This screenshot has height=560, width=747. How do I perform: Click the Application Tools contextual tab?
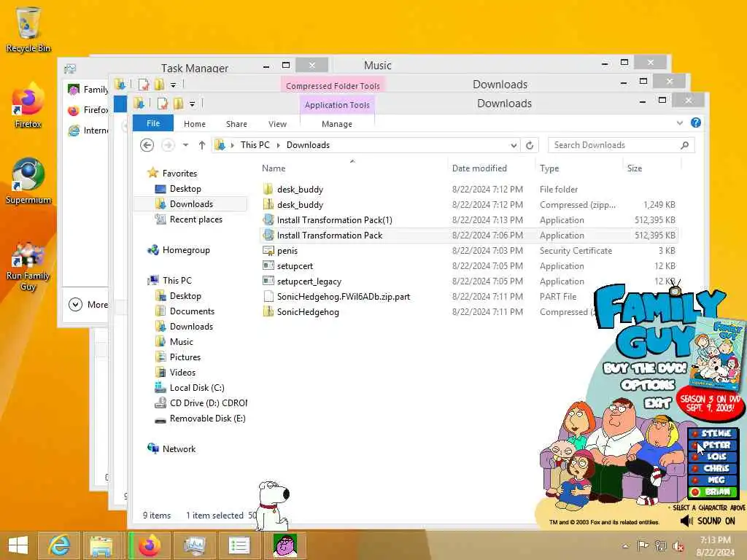337,105
